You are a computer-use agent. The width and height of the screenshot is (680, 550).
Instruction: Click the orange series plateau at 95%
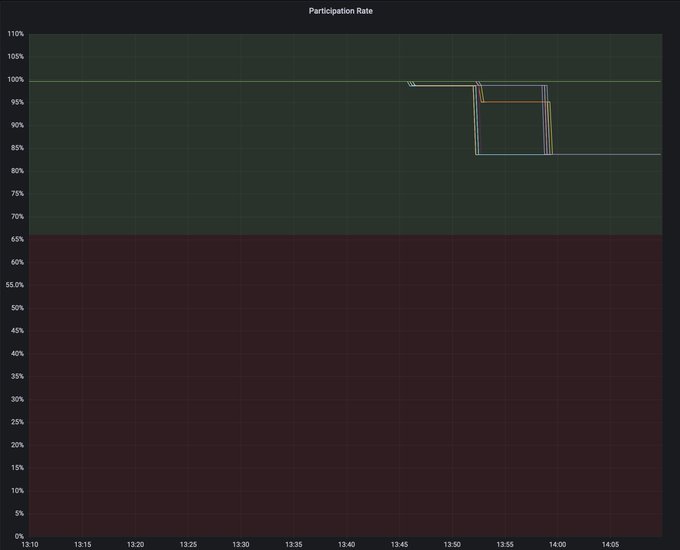pyautogui.click(x=515, y=102)
